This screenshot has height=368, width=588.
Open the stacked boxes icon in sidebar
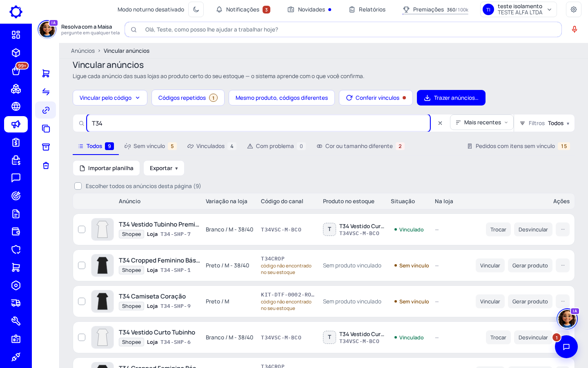[x=16, y=89]
